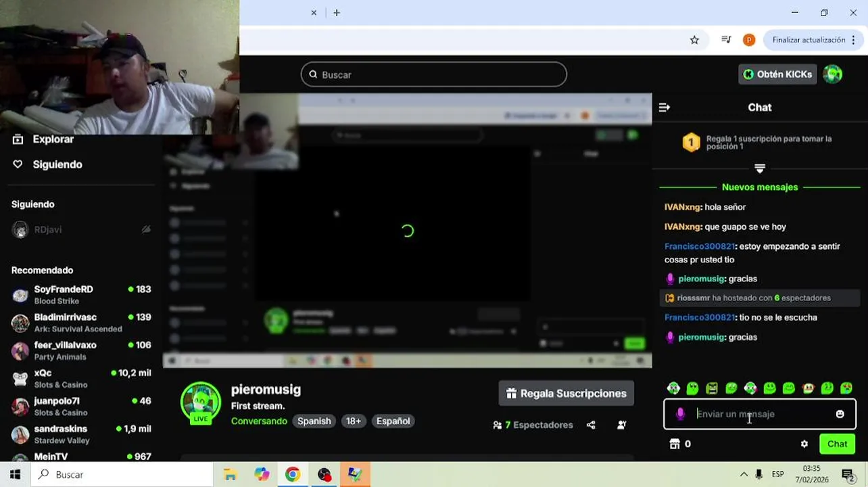Collapse the chat panel with the arrow icon
This screenshot has height=487, width=868.
tap(665, 108)
